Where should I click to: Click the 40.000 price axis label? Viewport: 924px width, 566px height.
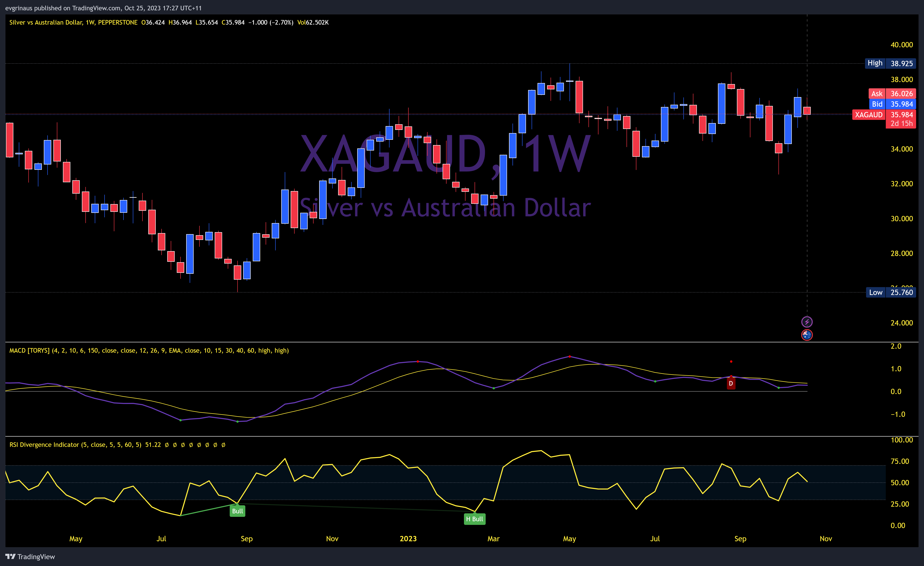[x=902, y=45]
